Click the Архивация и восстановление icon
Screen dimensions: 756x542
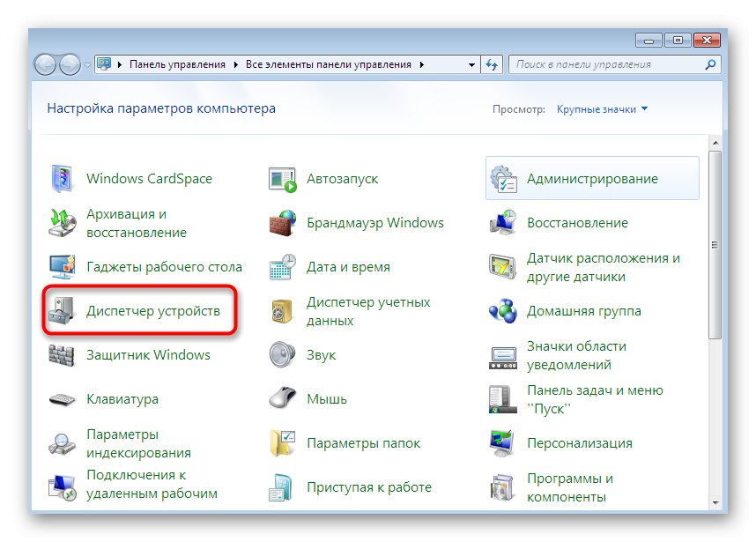pyautogui.click(x=63, y=223)
